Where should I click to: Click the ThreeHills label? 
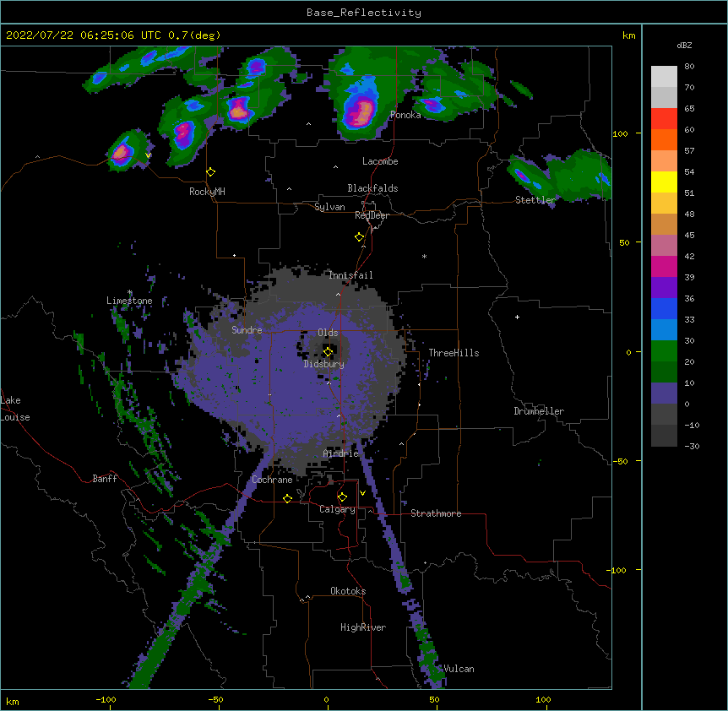click(454, 353)
